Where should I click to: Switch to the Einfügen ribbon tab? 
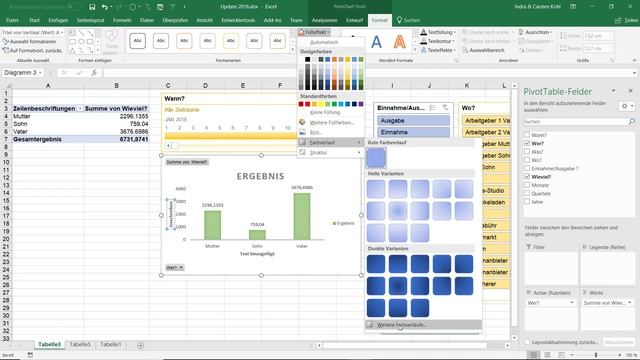58,20
